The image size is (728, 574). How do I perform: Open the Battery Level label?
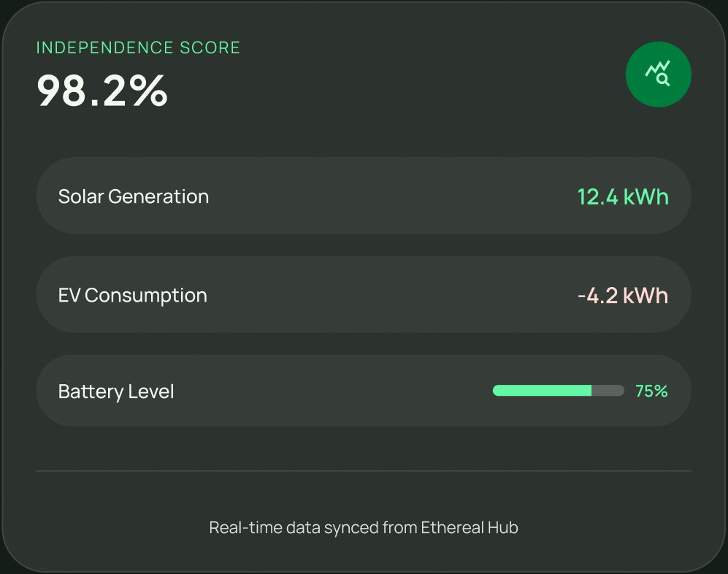(x=116, y=391)
